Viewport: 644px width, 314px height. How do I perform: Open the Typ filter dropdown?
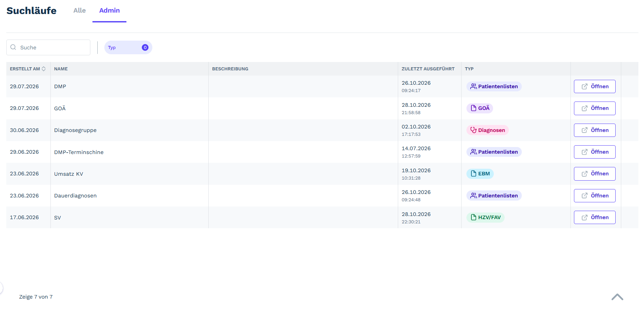[128, 48]
